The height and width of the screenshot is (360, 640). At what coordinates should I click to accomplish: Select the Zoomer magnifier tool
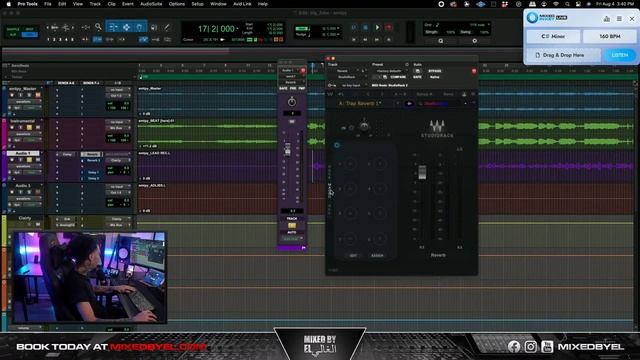tap(98, 27)
